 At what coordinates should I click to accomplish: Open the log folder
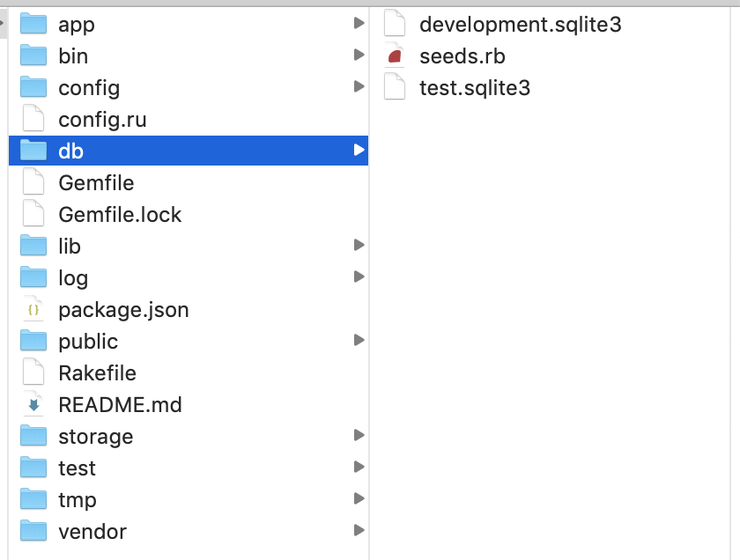pos(73,278)
